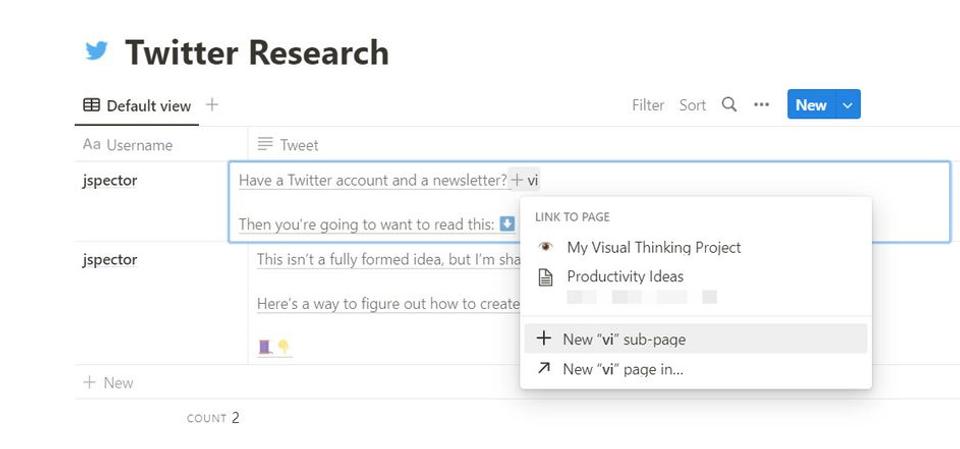Click the Sort button
Viewport: 960px width, 449px height.
click(x=693, y=105)
